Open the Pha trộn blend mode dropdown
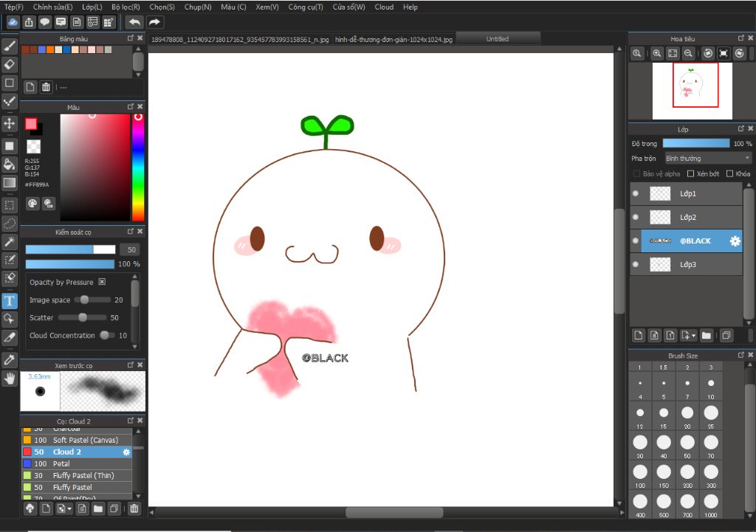This screenshot has width=756, height=532. (708, 159)
